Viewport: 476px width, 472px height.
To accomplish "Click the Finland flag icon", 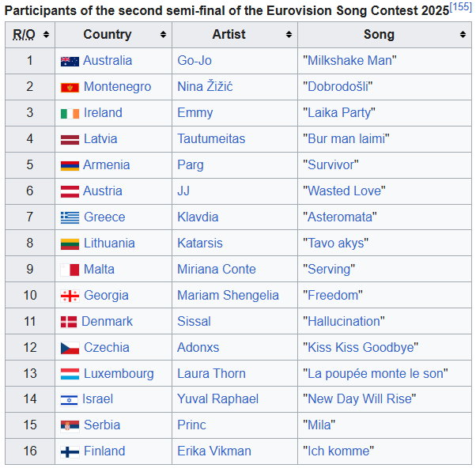I will click(x=70, y=451).
